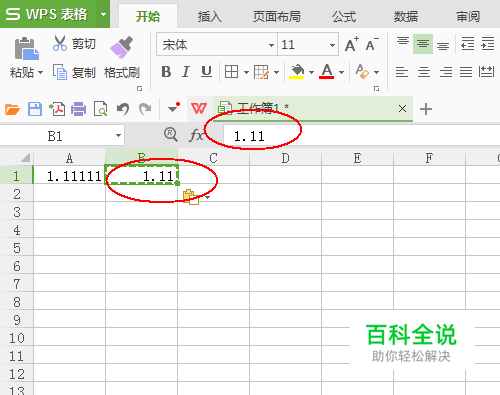
Task: Apply cell borders icon
Action: [231, 72]
